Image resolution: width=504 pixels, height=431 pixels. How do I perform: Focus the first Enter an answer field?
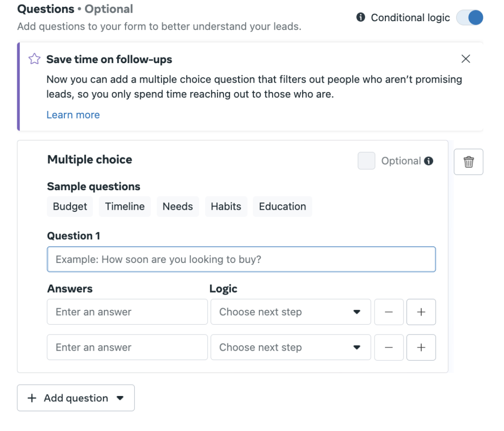127,312
